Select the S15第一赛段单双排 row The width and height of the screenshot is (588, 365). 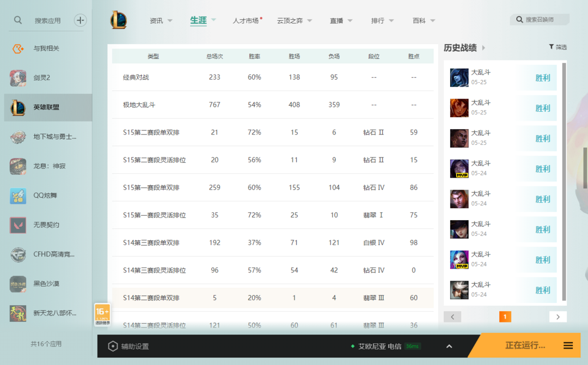coord(273,187)
